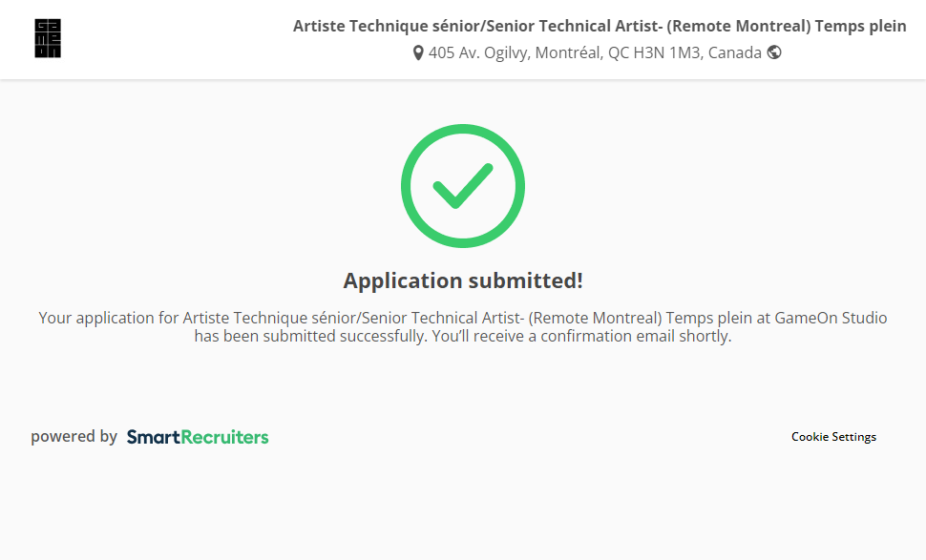The width and height of the screenshot is (926, 560).
Task: Click "(Remote Montreal)" in the header title
Action: tap(734, 27)
